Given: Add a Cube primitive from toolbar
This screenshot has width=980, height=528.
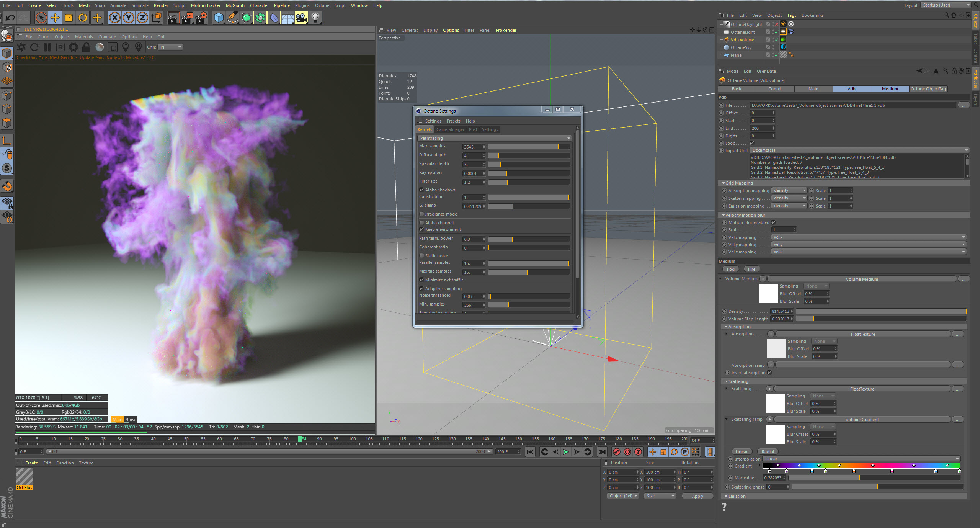Looking at the screenshot, I should (x=219, y=18).
